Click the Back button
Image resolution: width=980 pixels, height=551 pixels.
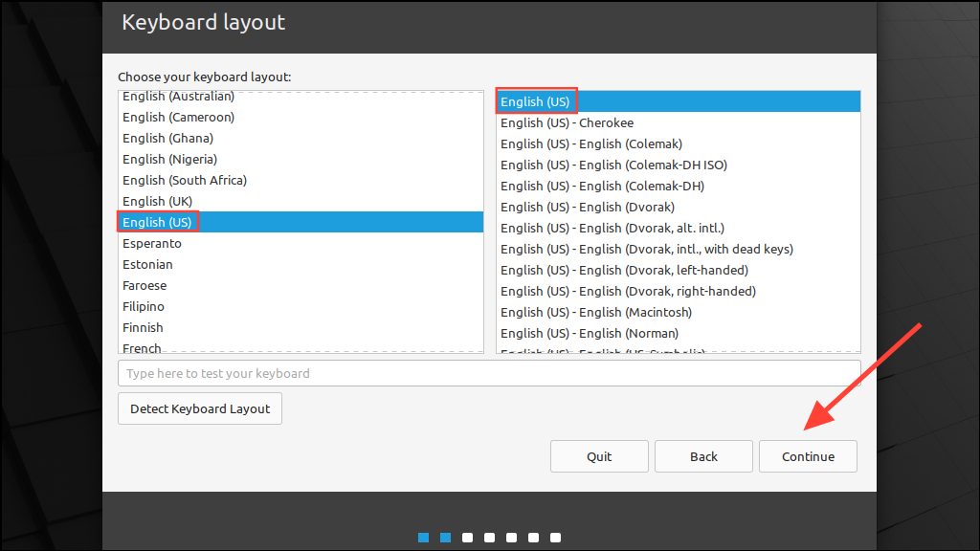point(703,456)
